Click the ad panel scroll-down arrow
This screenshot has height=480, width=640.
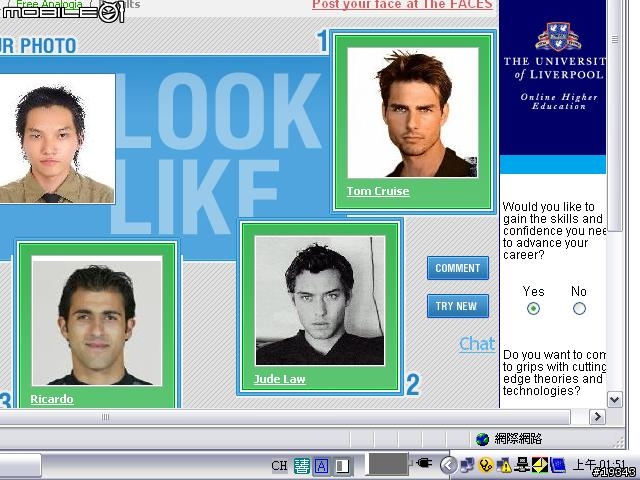pyautogui.click(x=615, y=399)
